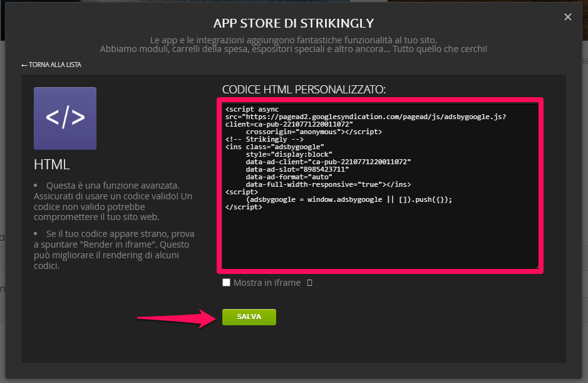Click the textarea resize handle corner
This screenshot has height=383, width=588.
tap(537, 267)
